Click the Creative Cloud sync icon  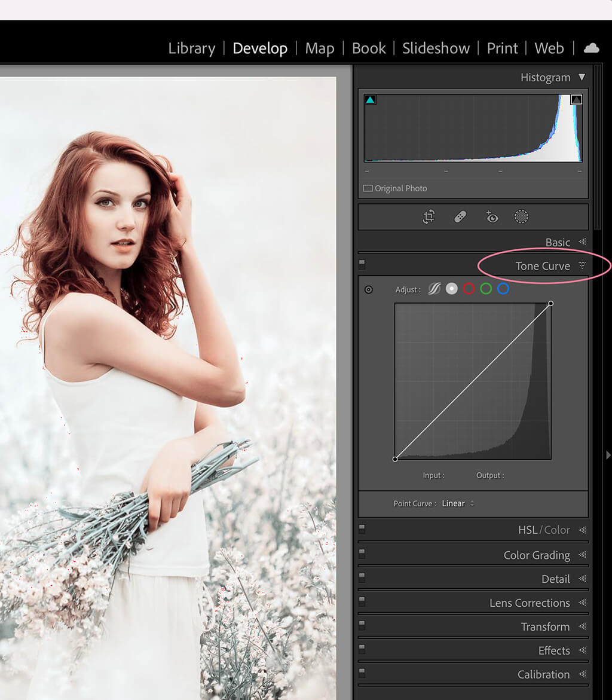point(591,48)
